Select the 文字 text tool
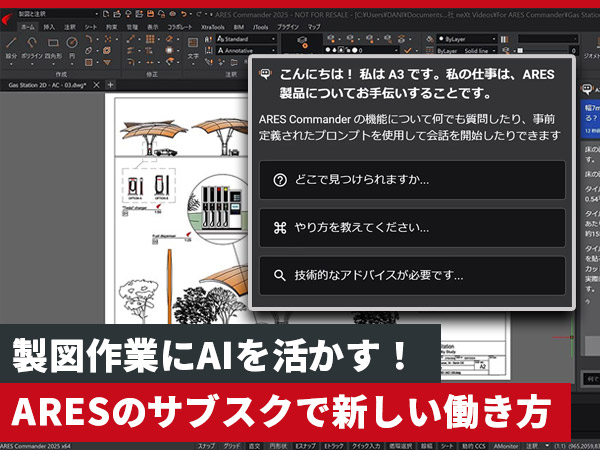Image resolution: width=600 pixels, height=450 pixels. (193, 47)
